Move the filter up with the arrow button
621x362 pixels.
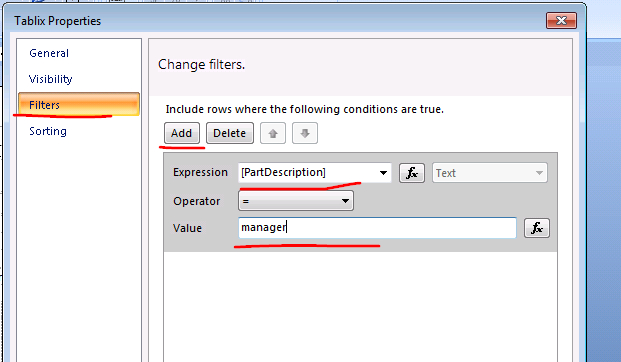[273, 133]
